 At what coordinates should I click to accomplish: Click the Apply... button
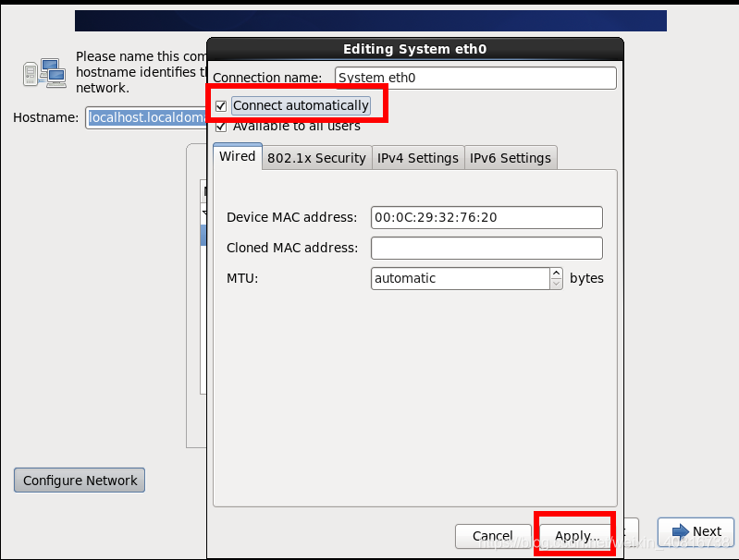[577, 536]
